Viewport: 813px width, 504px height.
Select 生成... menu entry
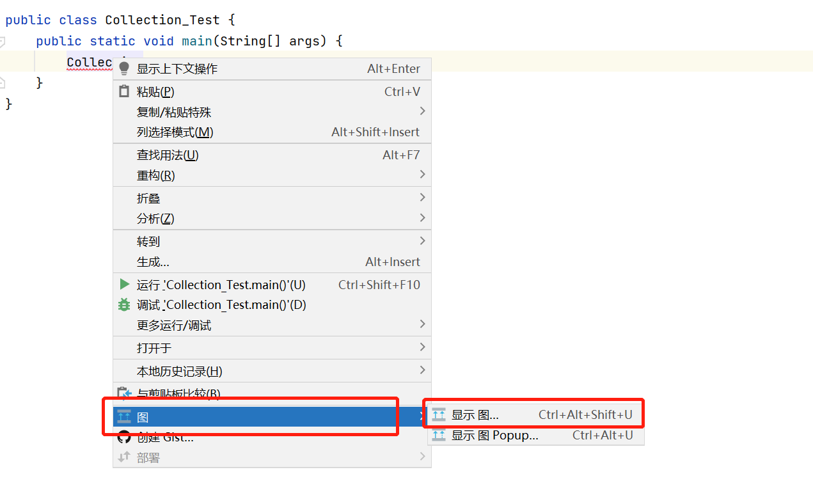coord(272,262)
